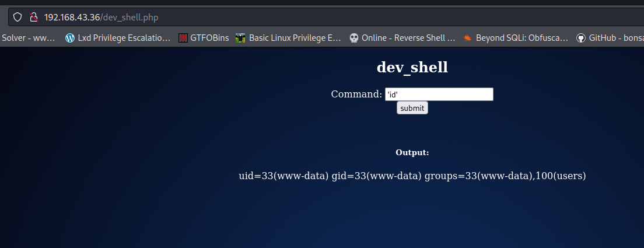Click the dev_shell page heading
This screenshot has height=248, width=644.
(x=412, y=67)
